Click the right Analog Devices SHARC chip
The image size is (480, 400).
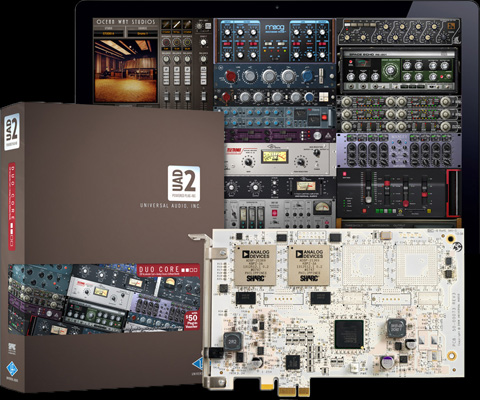(x=308, y=265)
